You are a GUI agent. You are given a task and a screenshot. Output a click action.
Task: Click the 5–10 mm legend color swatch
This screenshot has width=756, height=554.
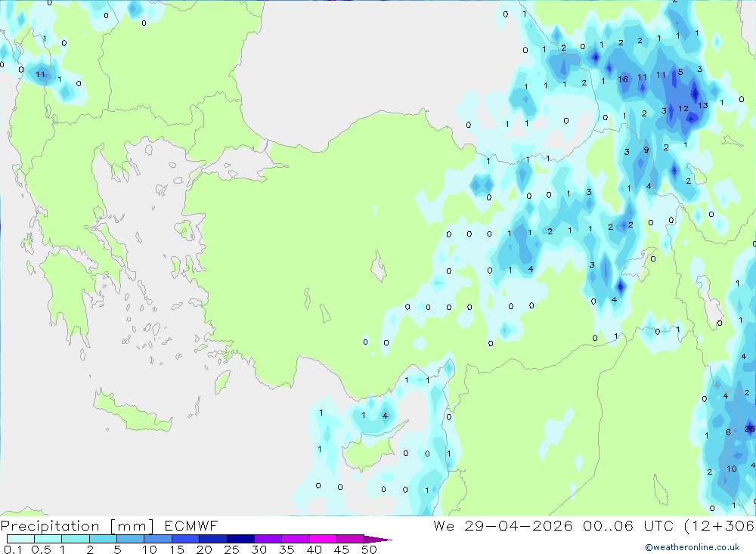(131, 539)
